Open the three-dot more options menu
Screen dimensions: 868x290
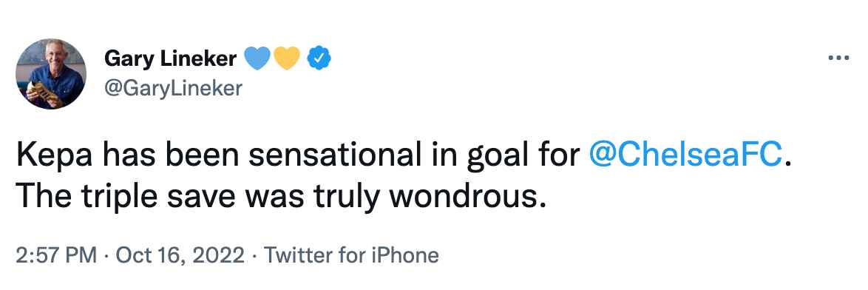[x=838, y=58]
